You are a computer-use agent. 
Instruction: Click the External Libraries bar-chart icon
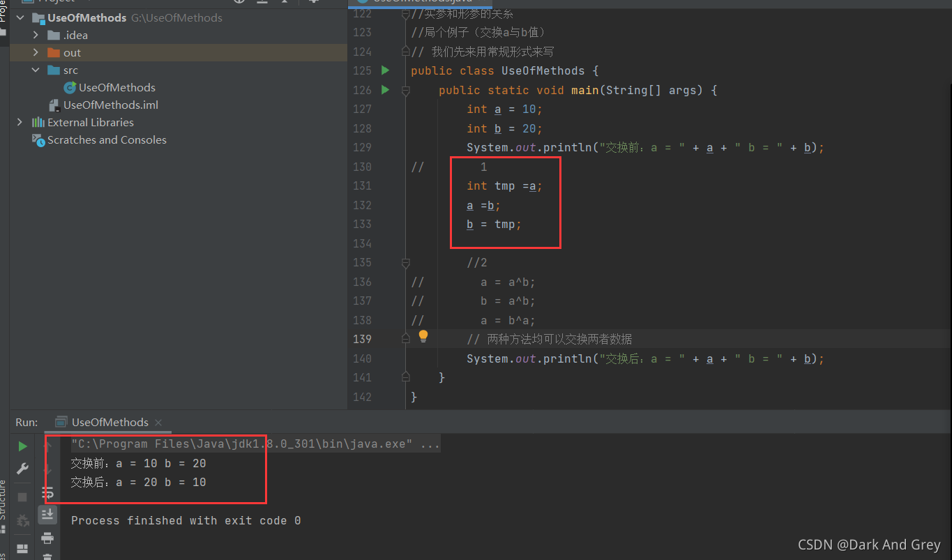point(38,122)
